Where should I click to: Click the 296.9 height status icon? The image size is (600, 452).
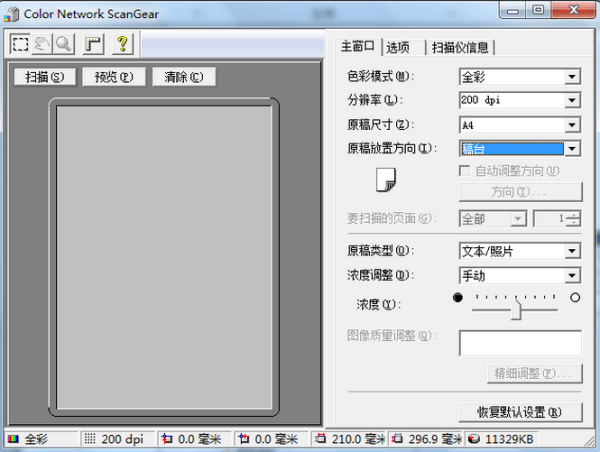pos(397,439)
